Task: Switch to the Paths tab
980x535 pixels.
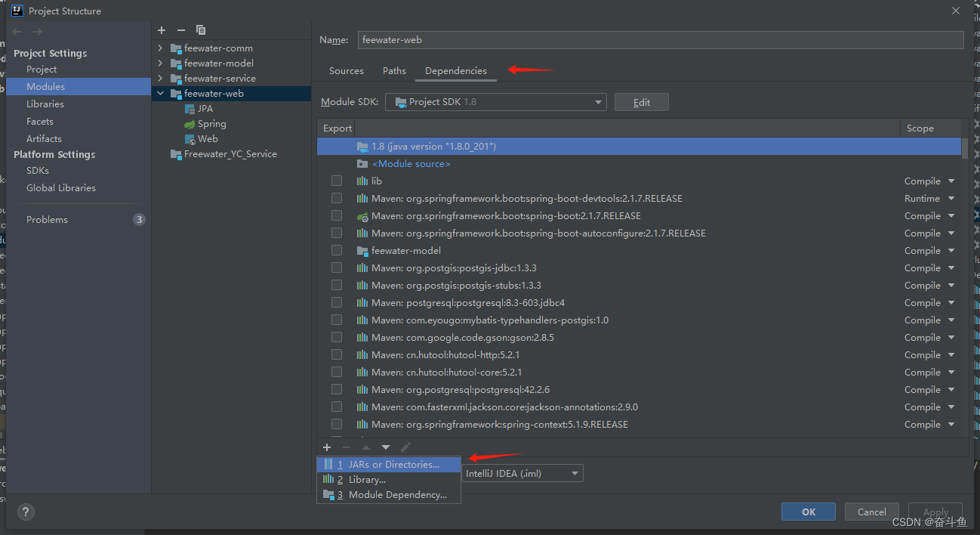Action: pyautogui.click(x=394, y=71)
